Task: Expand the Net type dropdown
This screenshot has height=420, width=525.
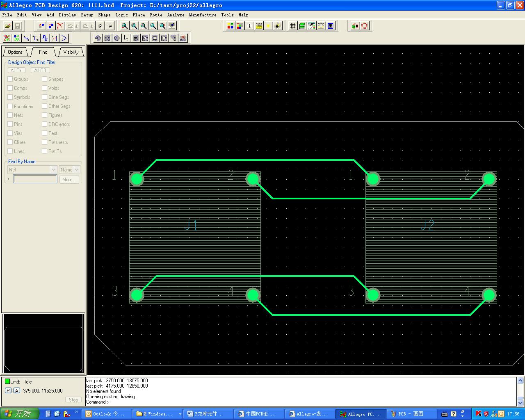Action: click(x=53, y=170)
